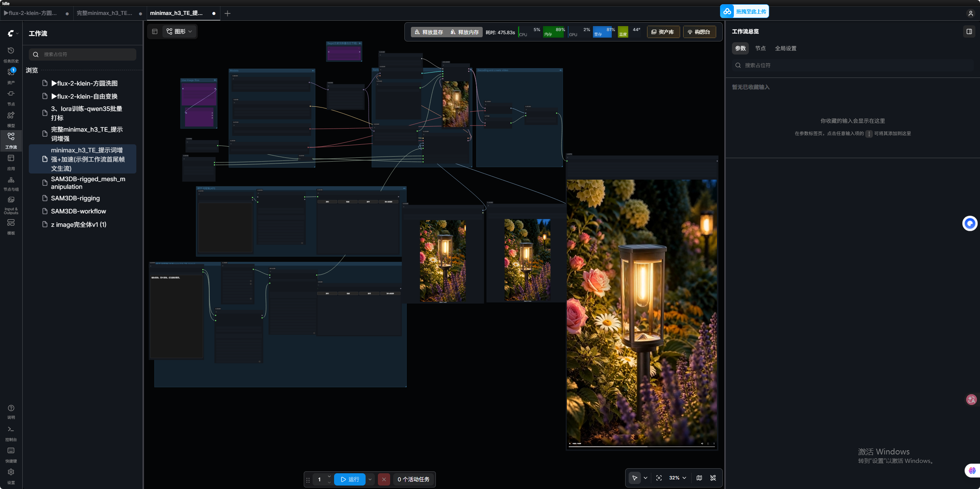The width and height of the screenshot is (980, 489).
Task: Open a new workflow tab with plus
Action: 227,13
